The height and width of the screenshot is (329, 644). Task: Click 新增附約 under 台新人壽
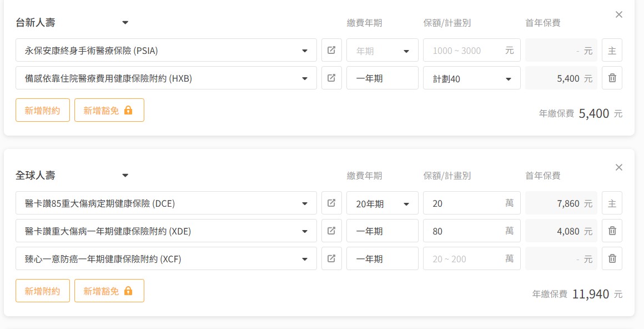43,110
